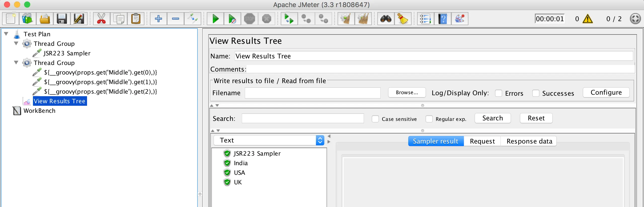644x207 pixels.
Task: Click the Comments input field
Action: (x=440, y=69)
